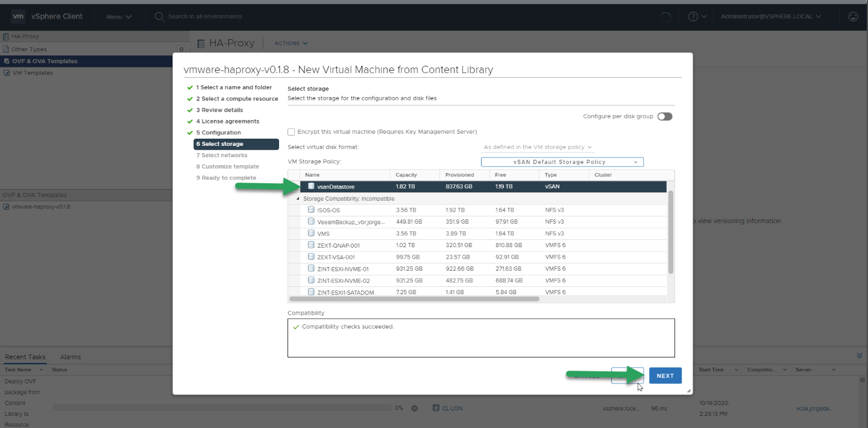Open the VM Storage Policy dropdown

(x=562, y=162)
